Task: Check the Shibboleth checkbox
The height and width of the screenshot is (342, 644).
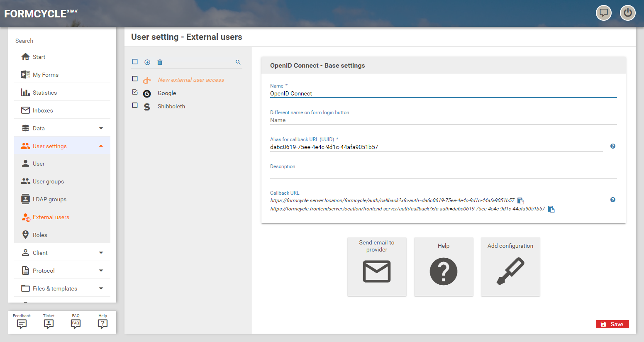Action: click(x=135, y=105)
